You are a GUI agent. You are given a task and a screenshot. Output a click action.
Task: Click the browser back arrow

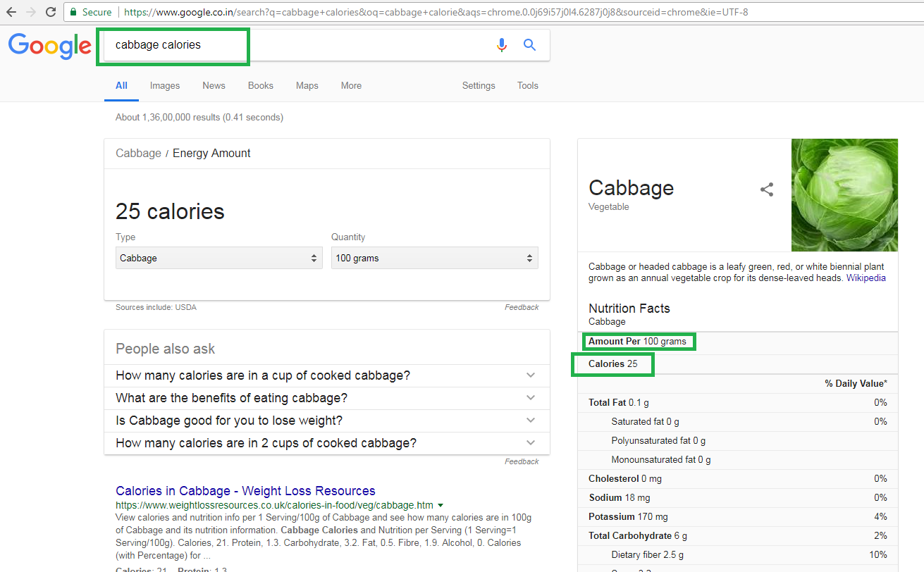pos(11,12)
